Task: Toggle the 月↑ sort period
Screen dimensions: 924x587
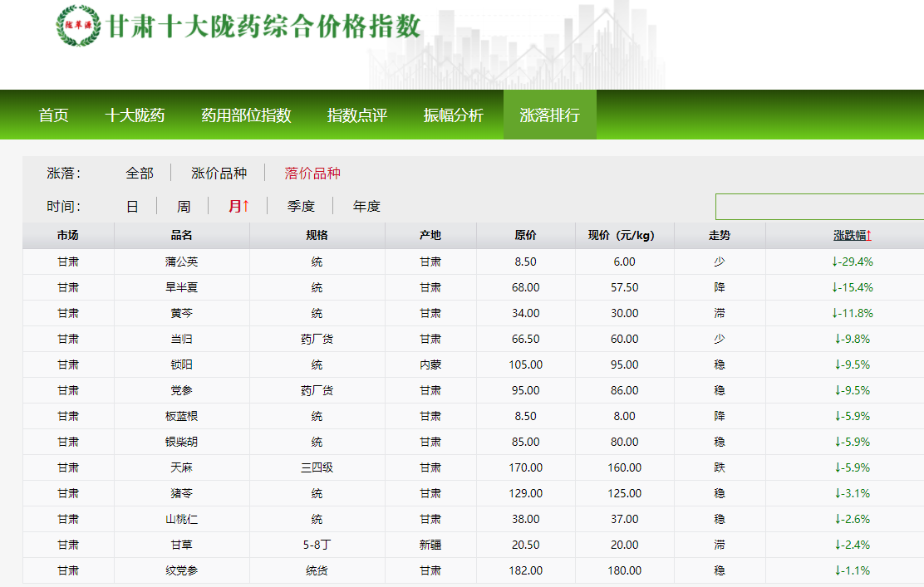Action: (x=239, y=207)
